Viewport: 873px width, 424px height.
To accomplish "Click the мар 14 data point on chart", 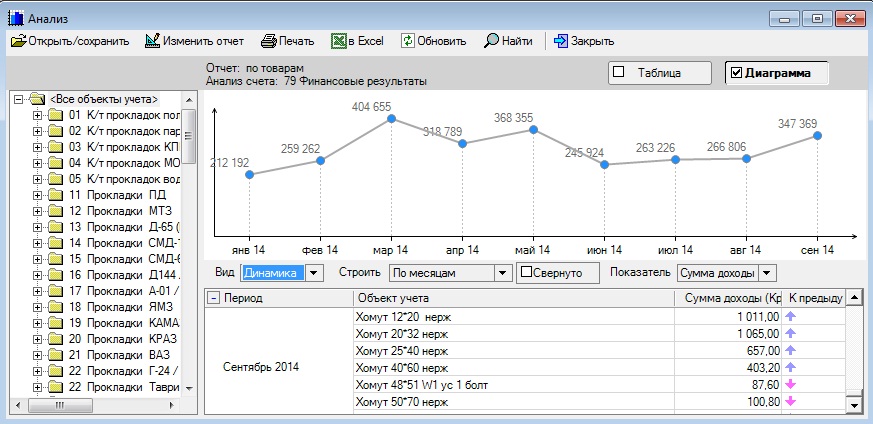I will [x=391, y=119].
